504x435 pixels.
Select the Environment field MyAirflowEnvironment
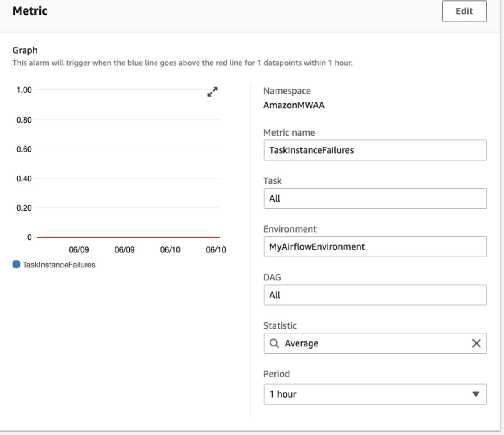coord(375,247)
